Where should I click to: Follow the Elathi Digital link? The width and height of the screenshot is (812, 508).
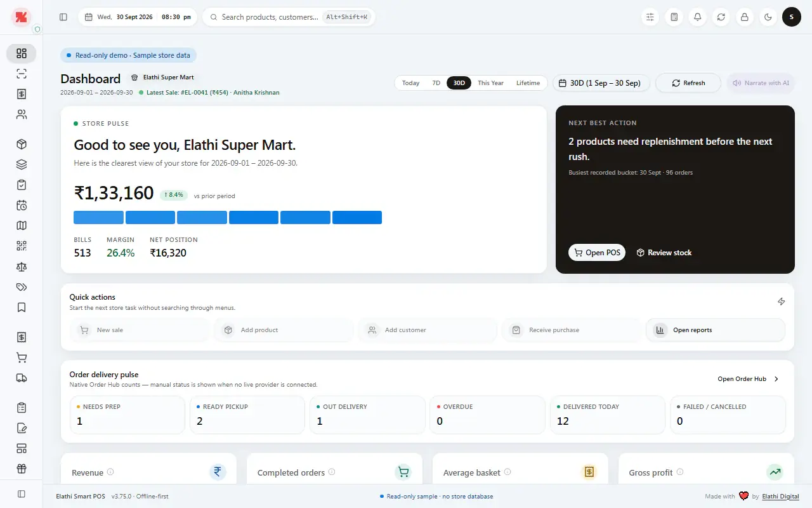coord(780,497)
